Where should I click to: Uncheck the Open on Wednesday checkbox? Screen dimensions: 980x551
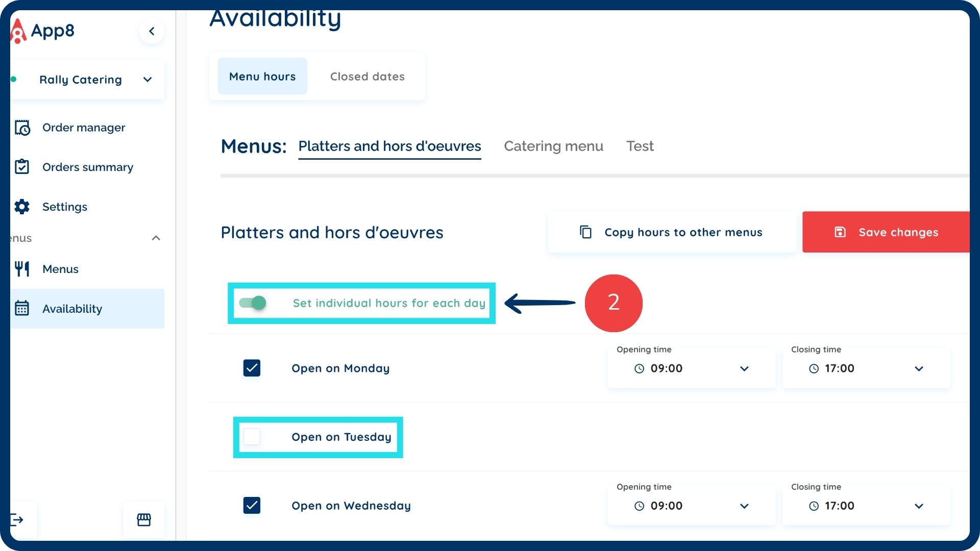252,505
